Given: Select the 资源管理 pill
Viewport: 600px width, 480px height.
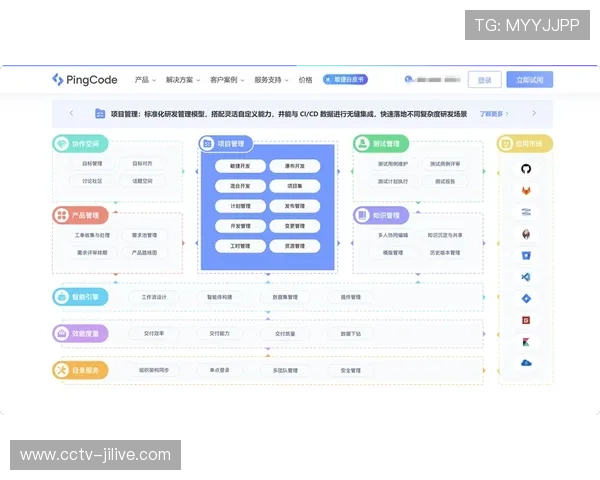Looking at the screenshot, I should click(295, 246).
